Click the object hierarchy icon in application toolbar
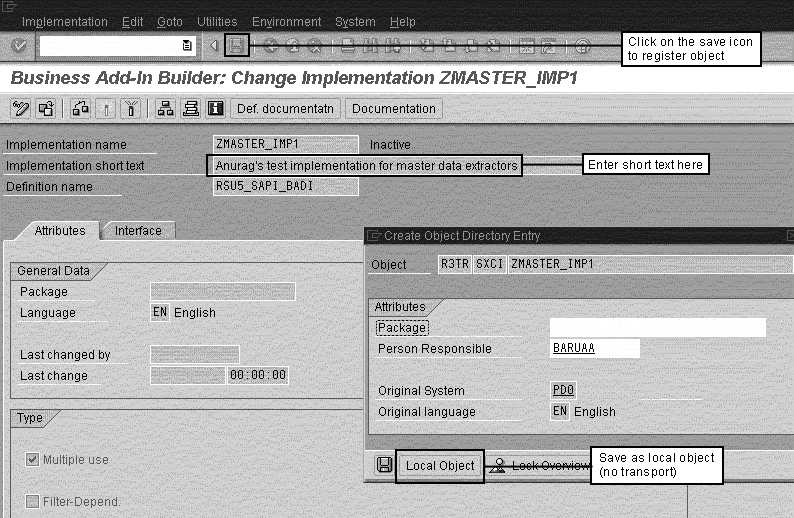794x518 pixels. coord(166,109)
